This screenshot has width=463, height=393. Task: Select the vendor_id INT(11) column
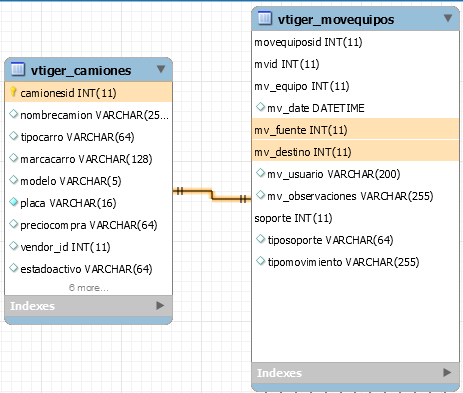point(89,247)
